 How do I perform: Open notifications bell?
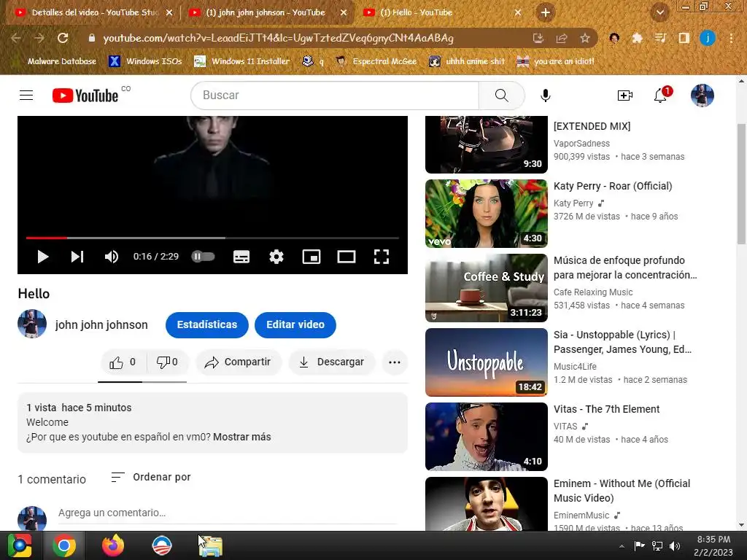coord(660,96)
